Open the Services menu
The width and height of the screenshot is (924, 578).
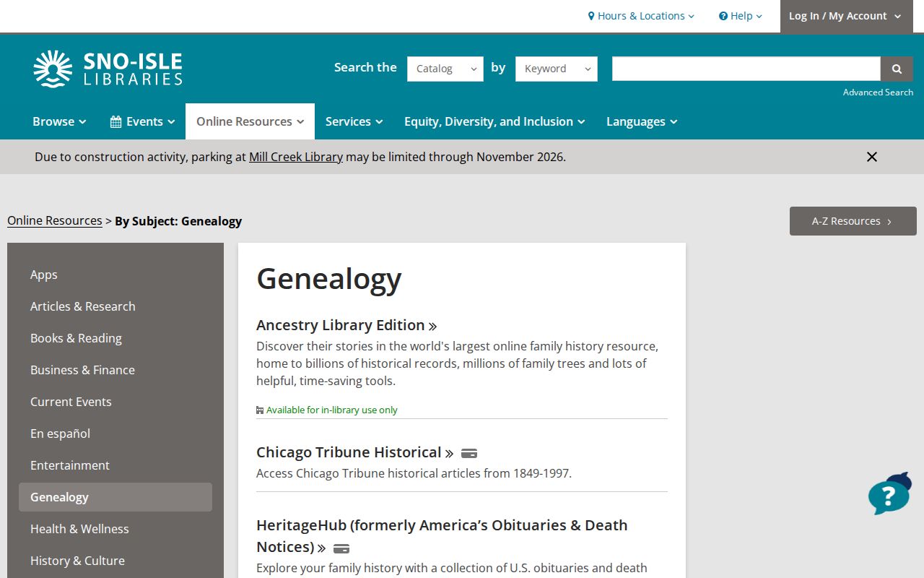[x=354, y=121]
